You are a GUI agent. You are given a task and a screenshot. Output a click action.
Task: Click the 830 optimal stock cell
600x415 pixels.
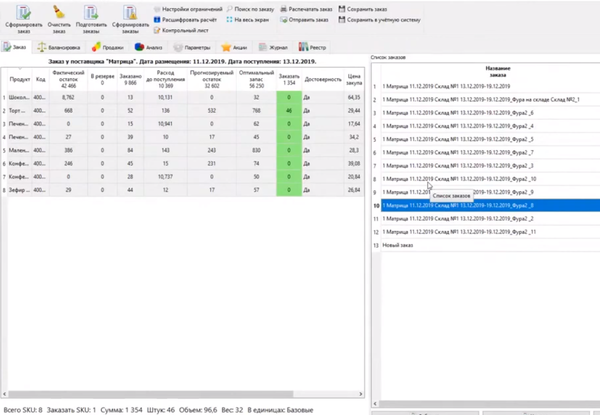pos(256,150)
